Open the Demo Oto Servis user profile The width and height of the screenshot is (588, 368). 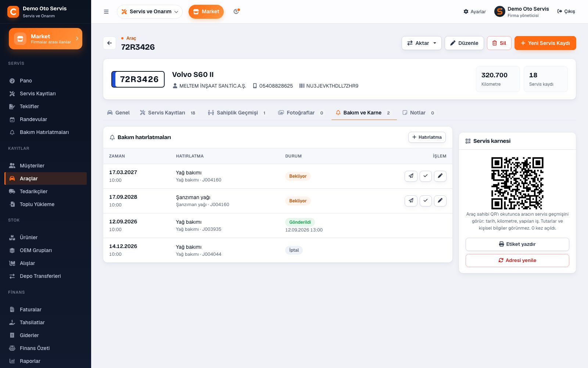(522, 12)
